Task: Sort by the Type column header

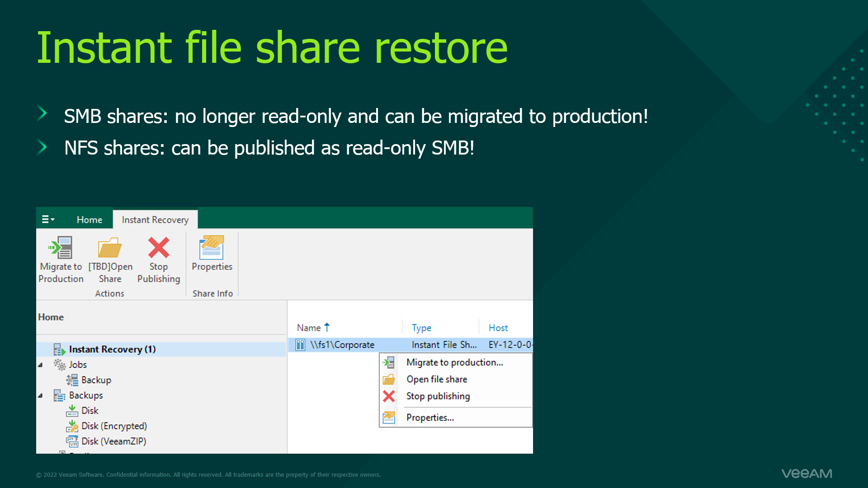Action: click(421, 328)
